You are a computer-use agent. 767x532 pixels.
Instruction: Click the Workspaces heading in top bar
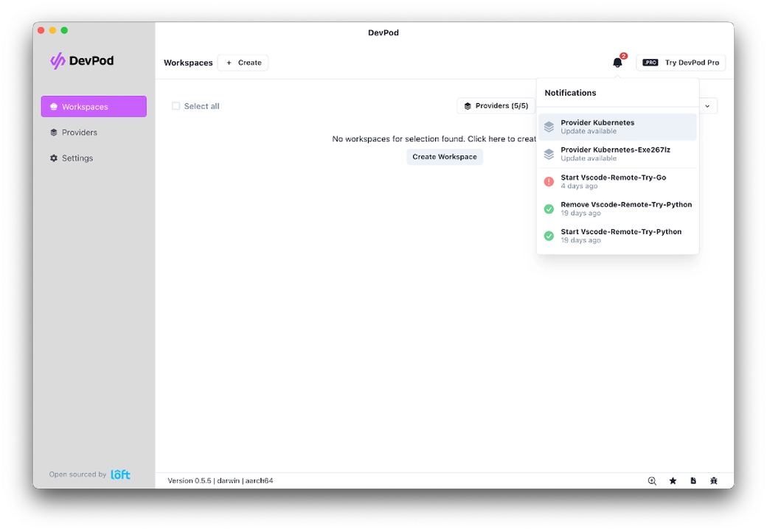pos(188,63)
